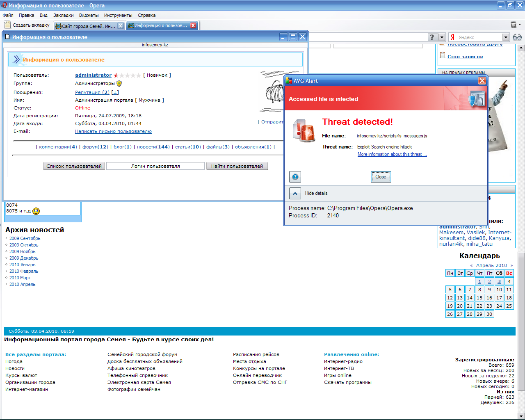Open the address bar dropdown arrow
The image size is (525, 420).
tap(442, 37)
